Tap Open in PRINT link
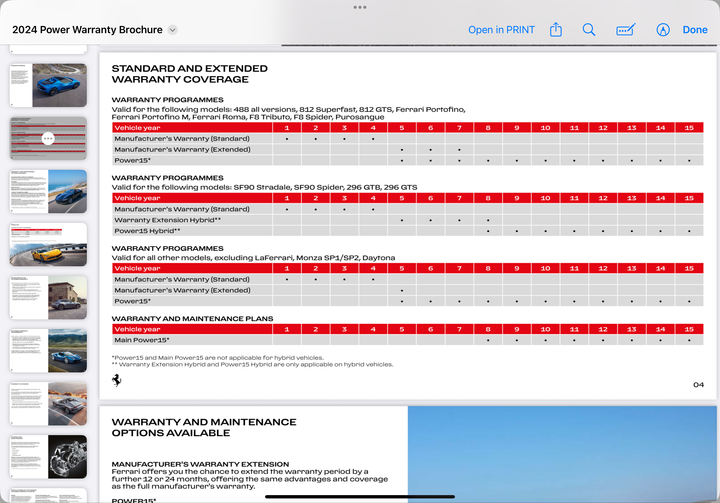Image resolution: width=720 pixels, height=503 pixels. [x=501, y=30]
